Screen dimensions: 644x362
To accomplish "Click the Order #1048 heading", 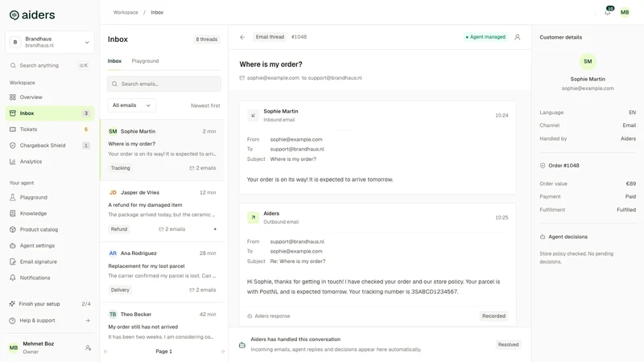I will [x=563, y=166].
